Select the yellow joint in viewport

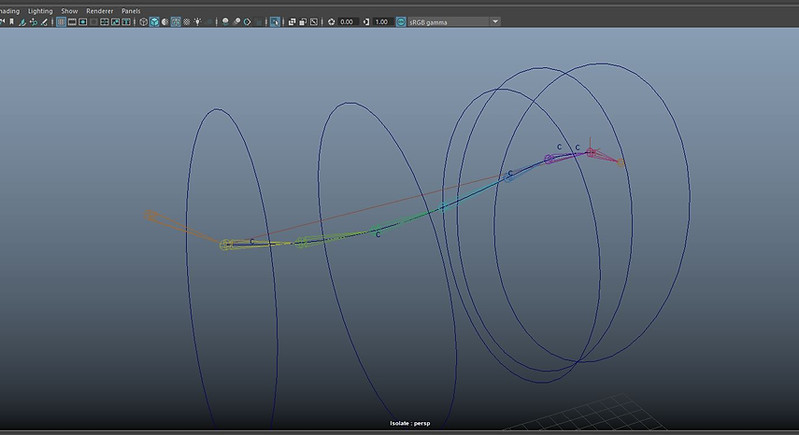[225, 245]
